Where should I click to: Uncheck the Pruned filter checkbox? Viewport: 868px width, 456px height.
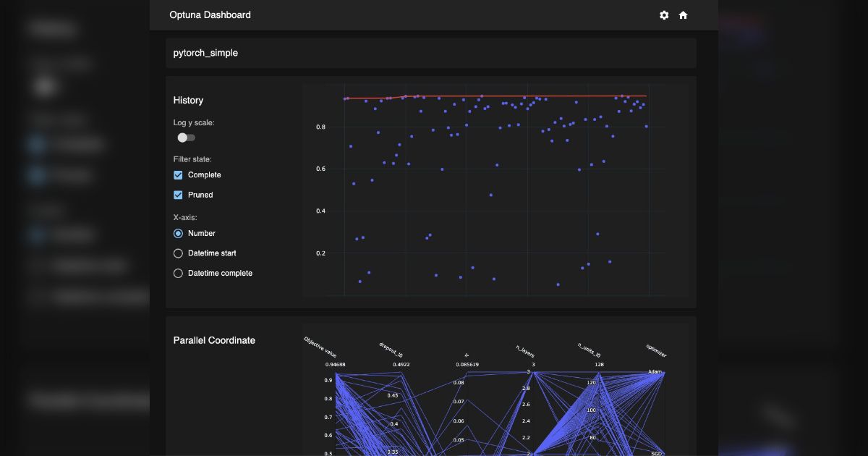pyautogui.click(x=178, y=195)
